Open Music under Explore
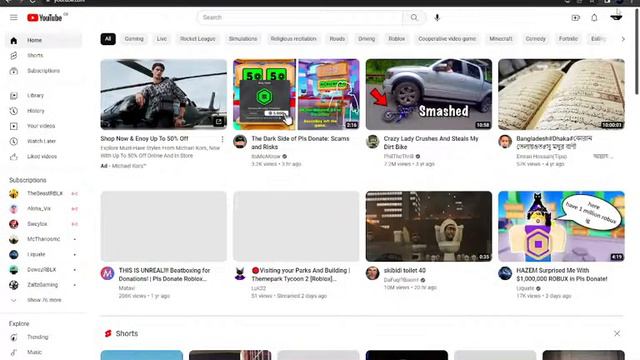640x360 pixels. [43, 352]
